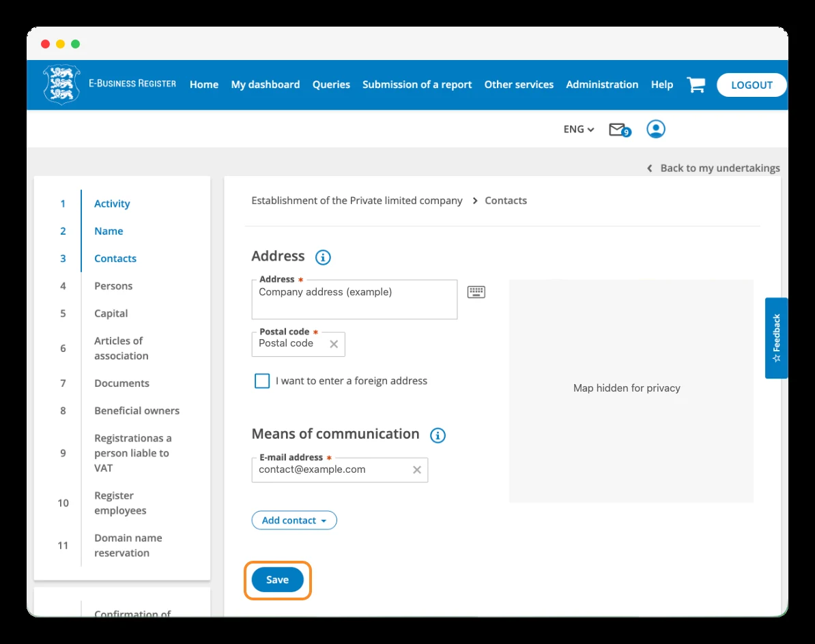Open the Help menu item

pyautogui.click(x=661, y=85)
